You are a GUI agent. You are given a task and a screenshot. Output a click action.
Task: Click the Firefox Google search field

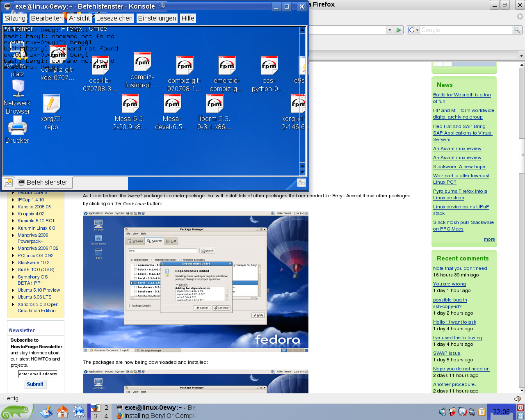point(466,30)
